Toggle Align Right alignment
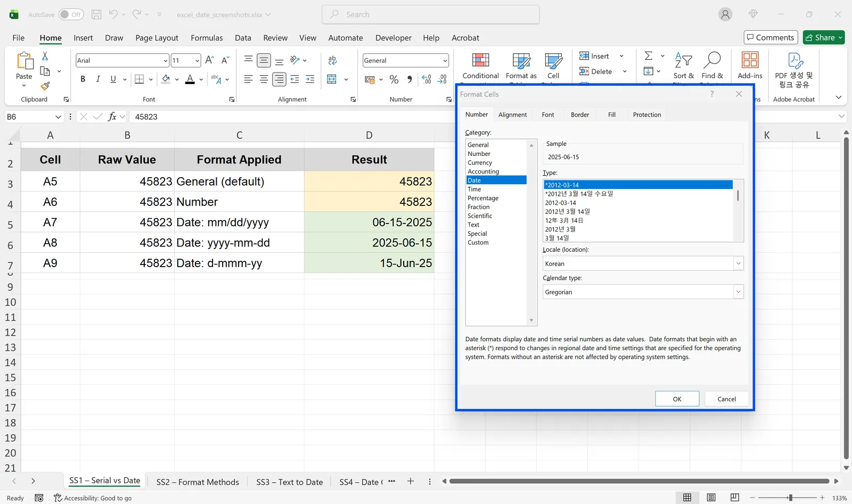The image size is (852, 504). 279,79
